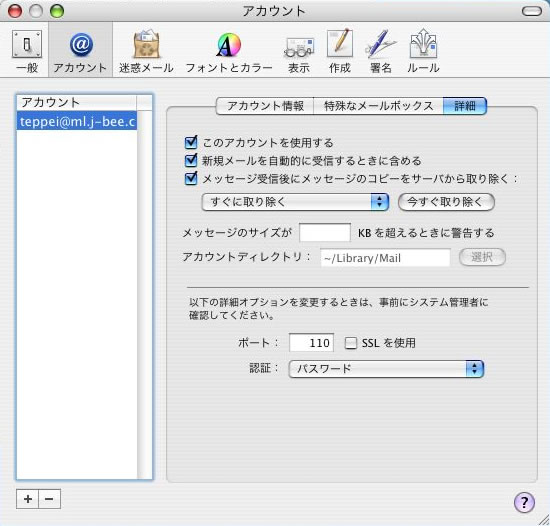Open フォントとカラー fonts and colors icon
The height and width of the screenshot is (526, 550).
pyautogui.click(x=229, y=45)
